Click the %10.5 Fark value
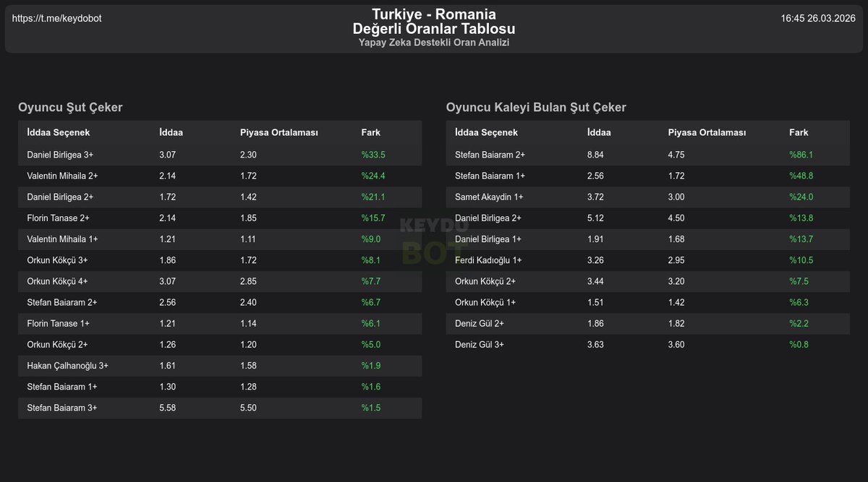 click(x=801, y=260)
